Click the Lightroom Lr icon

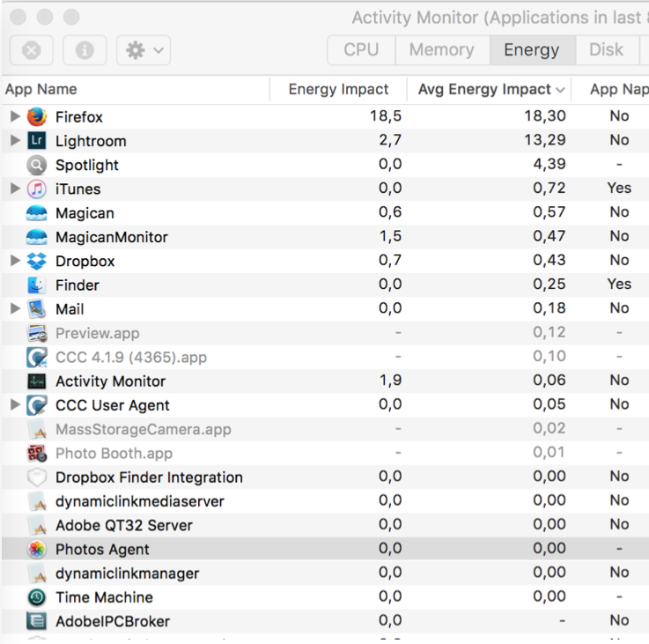pyautogui.click(x=37, y=141)
